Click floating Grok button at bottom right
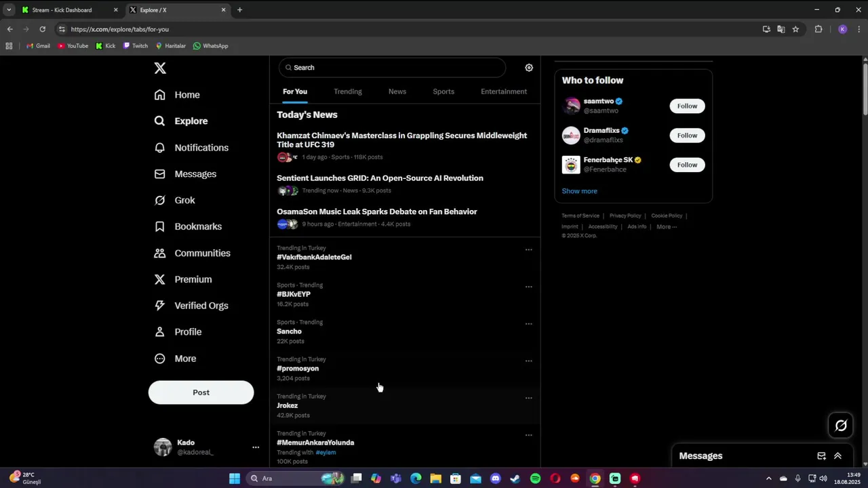 click(841, 426)
